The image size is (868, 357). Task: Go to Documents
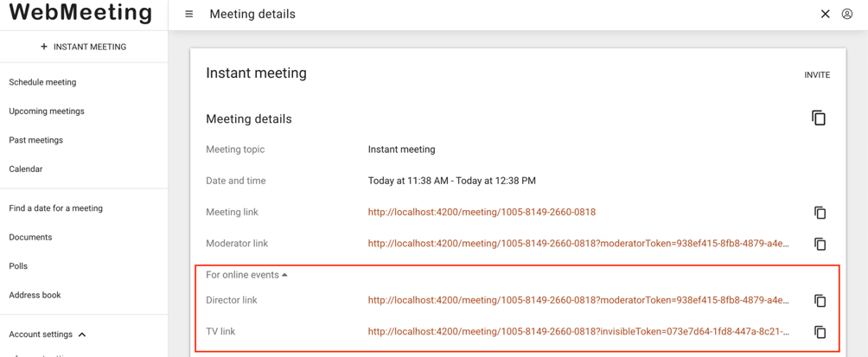click(30, 238)
